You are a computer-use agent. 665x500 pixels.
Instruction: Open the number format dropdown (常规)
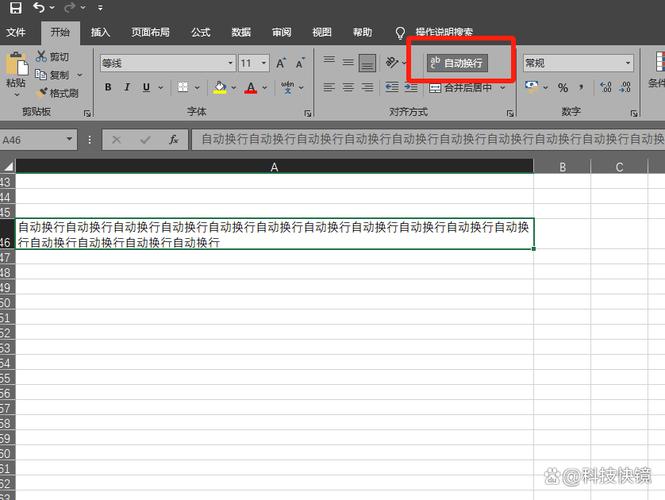pyautogui.click(x=578, y=63)
